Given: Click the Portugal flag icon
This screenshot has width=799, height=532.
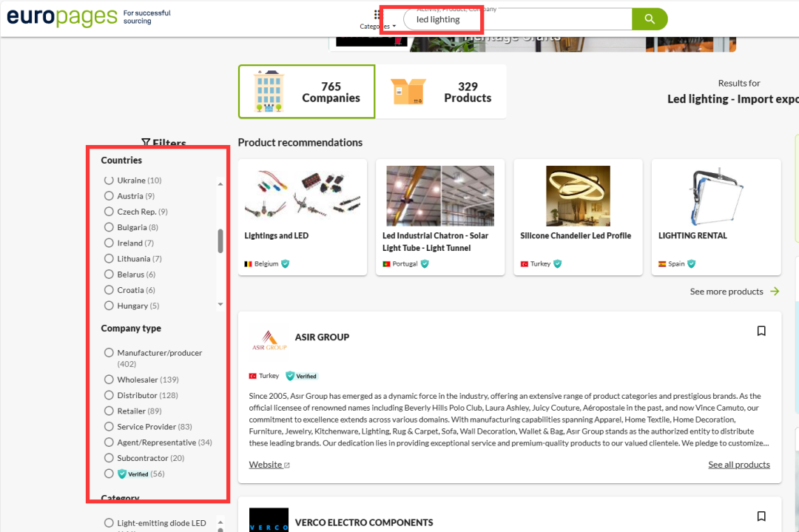Looking at the screenshot, I should [x=386, y=264].
